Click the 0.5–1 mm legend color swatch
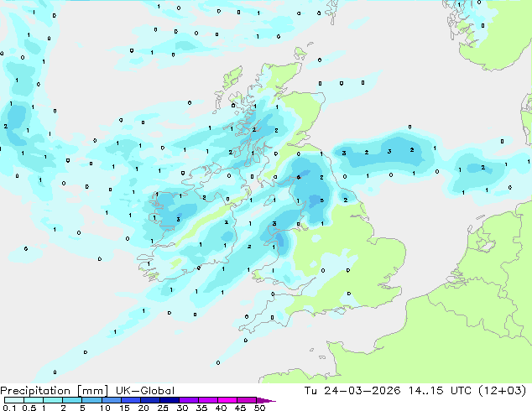This screenshot has height=411, width=532. click(x=34, y=400)
